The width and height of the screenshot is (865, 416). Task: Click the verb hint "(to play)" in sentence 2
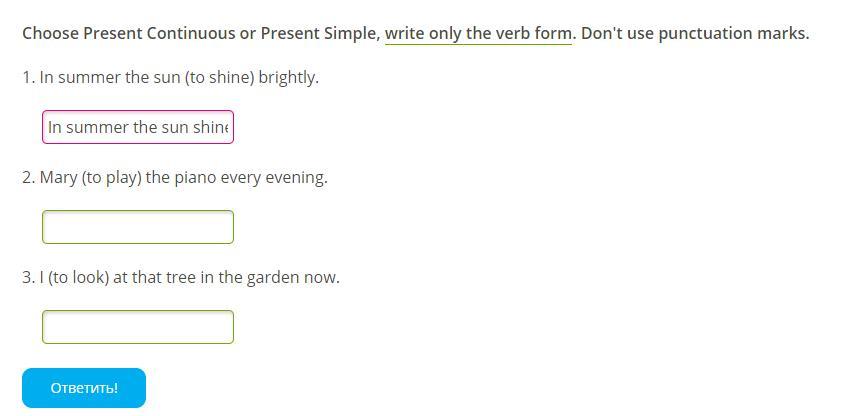pos(111,178)
